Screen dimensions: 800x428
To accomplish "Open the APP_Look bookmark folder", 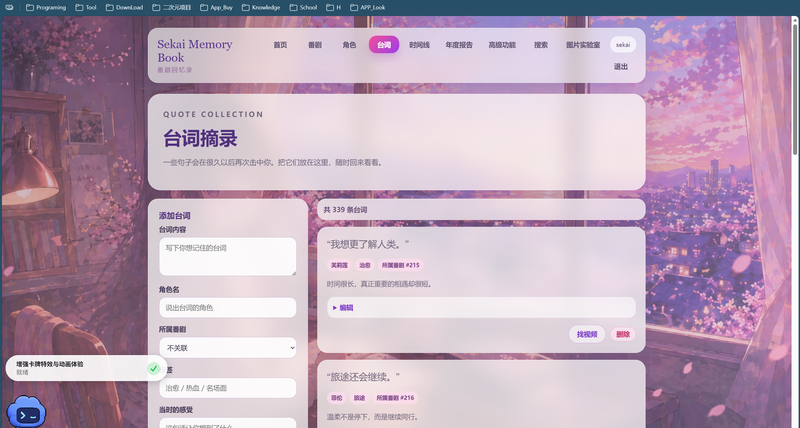I will 368,7.
